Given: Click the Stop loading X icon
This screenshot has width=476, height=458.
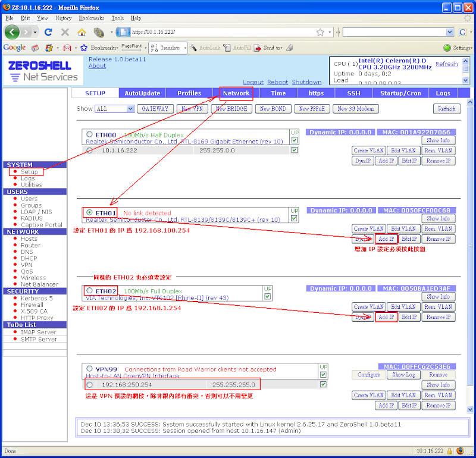Looking at the screenshot, I should pyautogui.click(x=65, y=32).
